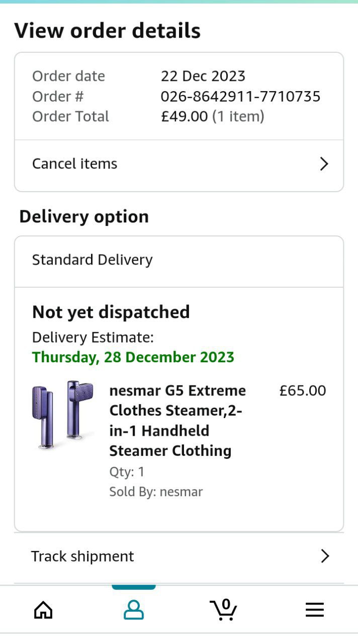Tap the Track shipment chevron arrow

point(325,556)
